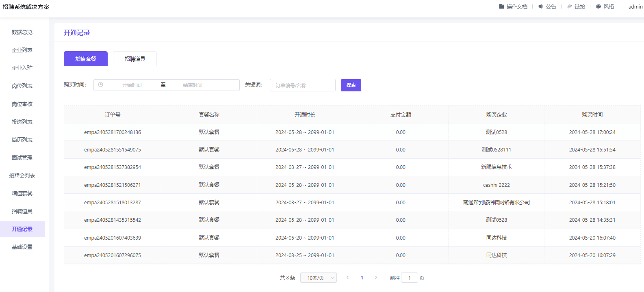Open the 结束时间 end date picker
The height and width of the screenshot is (292, 644).
tap(193, 85)
